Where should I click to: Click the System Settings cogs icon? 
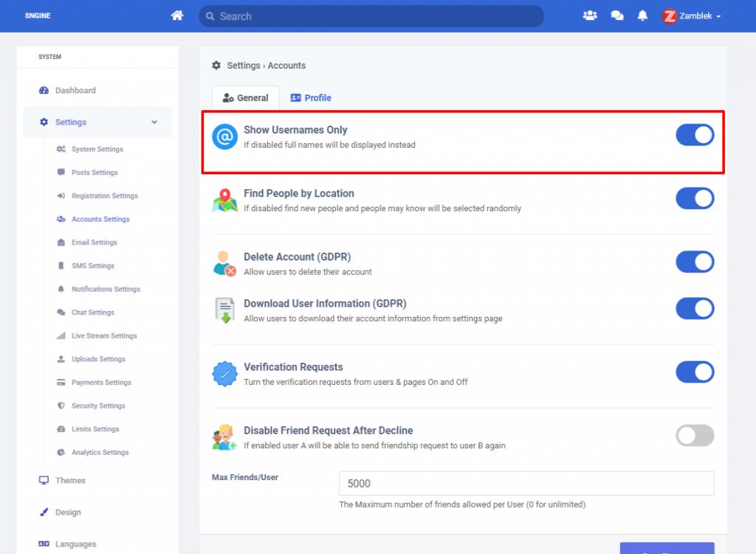click(x=61, y=149)
